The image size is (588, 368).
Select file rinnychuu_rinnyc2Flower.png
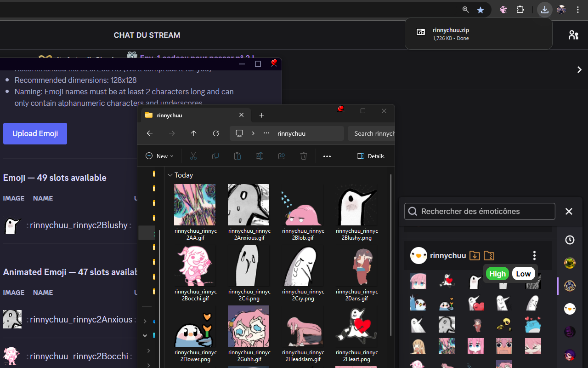click(x=195, y=334)
